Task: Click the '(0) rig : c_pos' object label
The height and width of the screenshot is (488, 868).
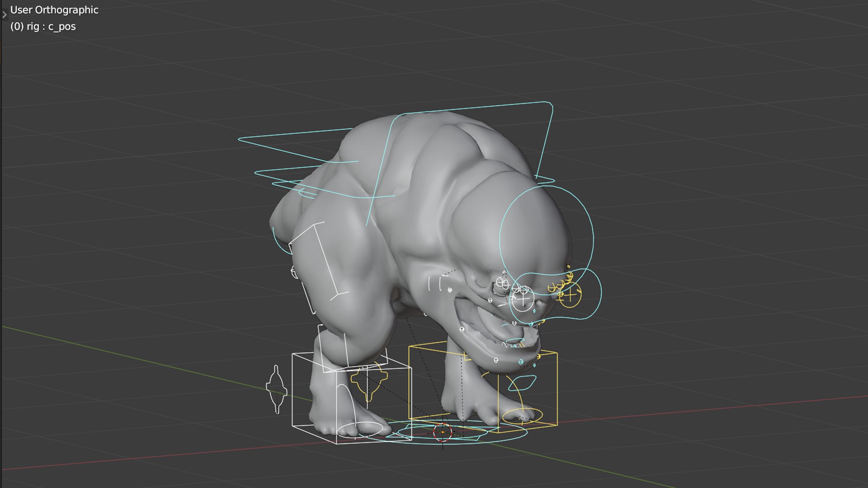Action: 43,27
